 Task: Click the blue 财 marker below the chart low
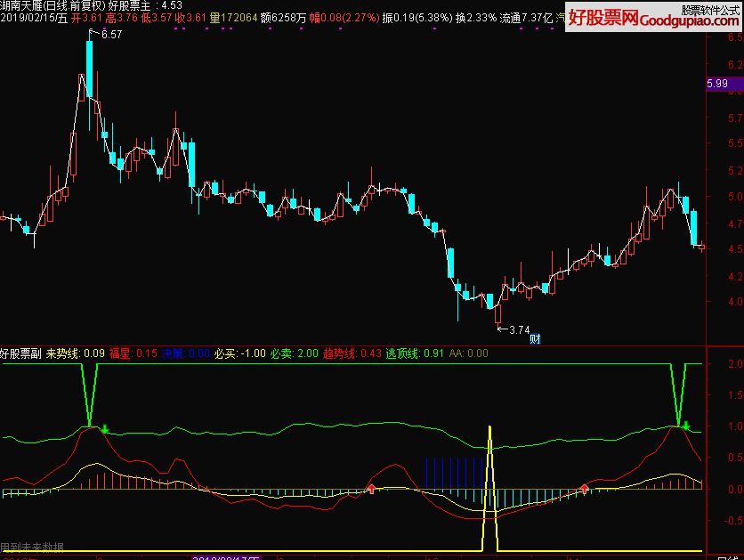pyautogui.click(x=535, y=339)
